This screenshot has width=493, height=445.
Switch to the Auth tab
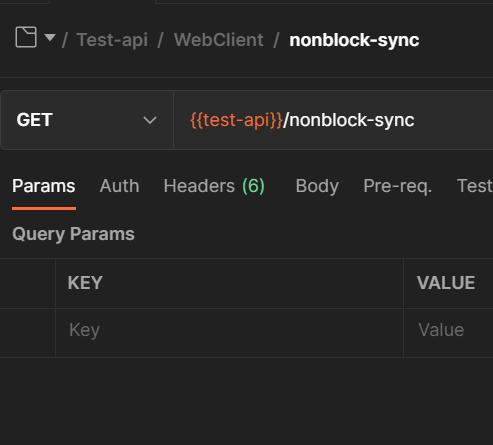click(x=119, y=186)
